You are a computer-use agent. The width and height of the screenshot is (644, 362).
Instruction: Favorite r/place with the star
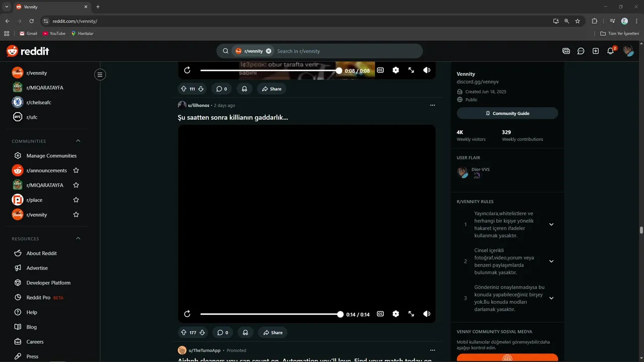[x=76, y=200]
